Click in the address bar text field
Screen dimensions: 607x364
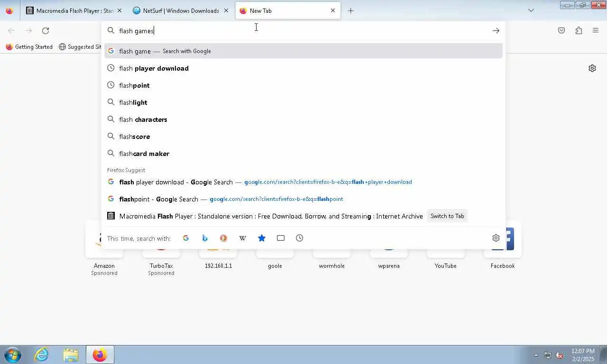pos(303,31)
